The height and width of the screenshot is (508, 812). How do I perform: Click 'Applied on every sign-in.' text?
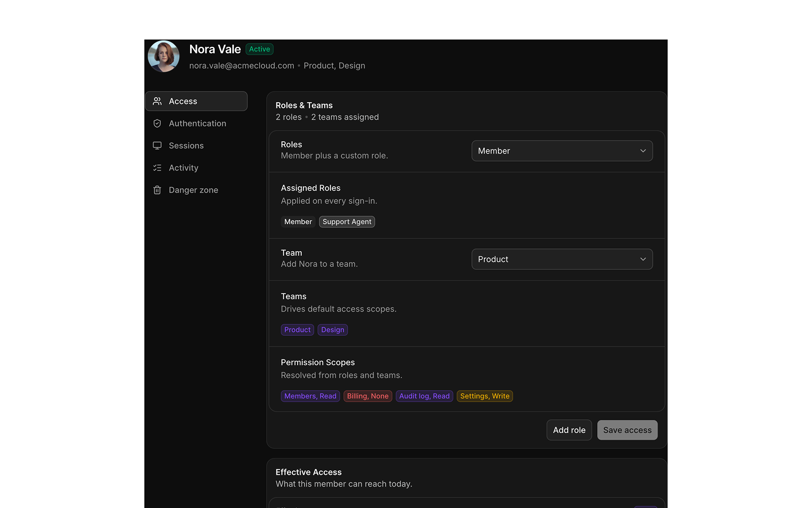(x=329, y=201)
